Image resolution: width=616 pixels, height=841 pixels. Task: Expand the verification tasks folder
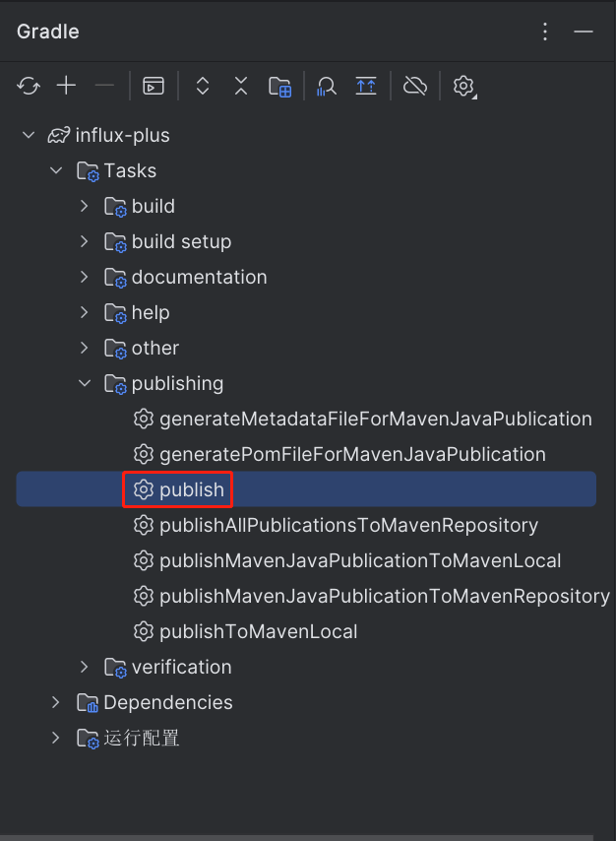click(x=85, y=667)
